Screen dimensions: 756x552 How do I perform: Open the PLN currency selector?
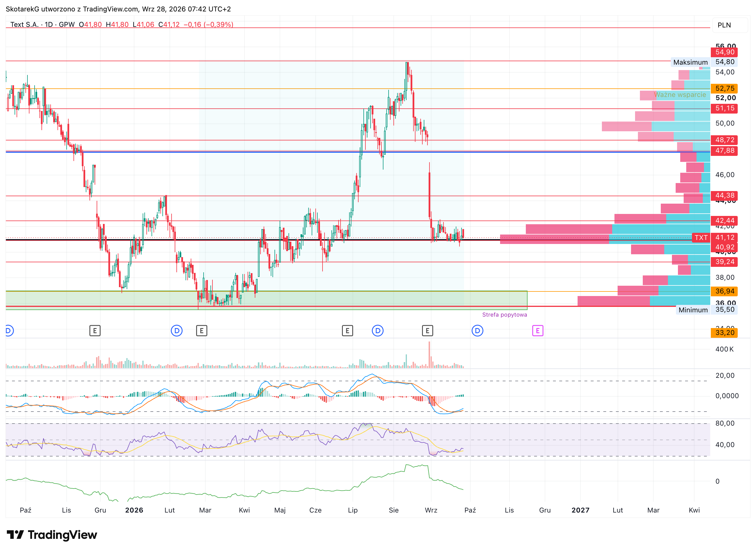[730, 25]
